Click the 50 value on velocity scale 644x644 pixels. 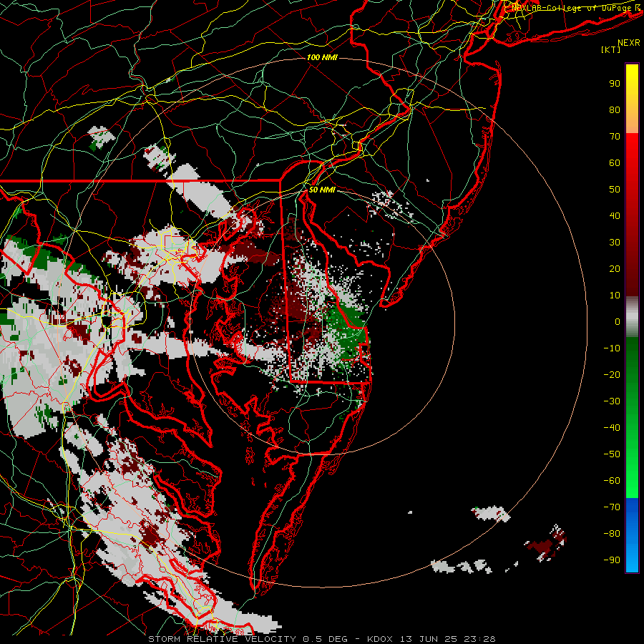tap(615, 190)
